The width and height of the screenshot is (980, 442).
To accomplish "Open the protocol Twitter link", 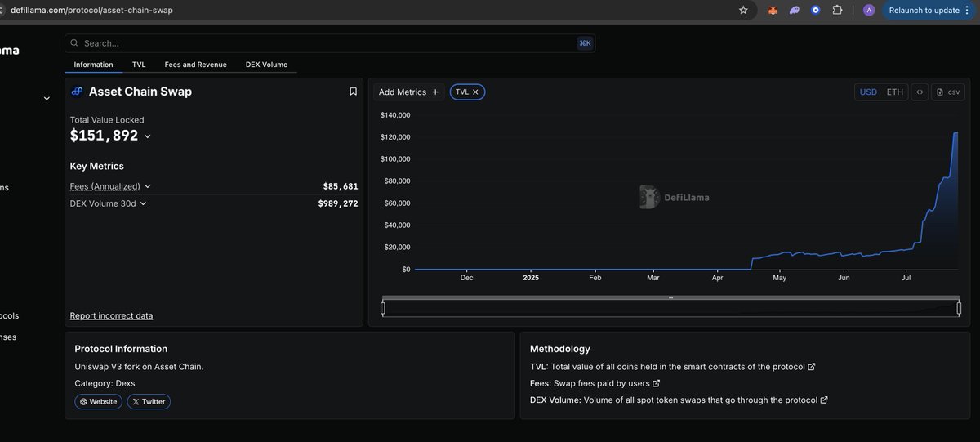I will click(149, 401).
